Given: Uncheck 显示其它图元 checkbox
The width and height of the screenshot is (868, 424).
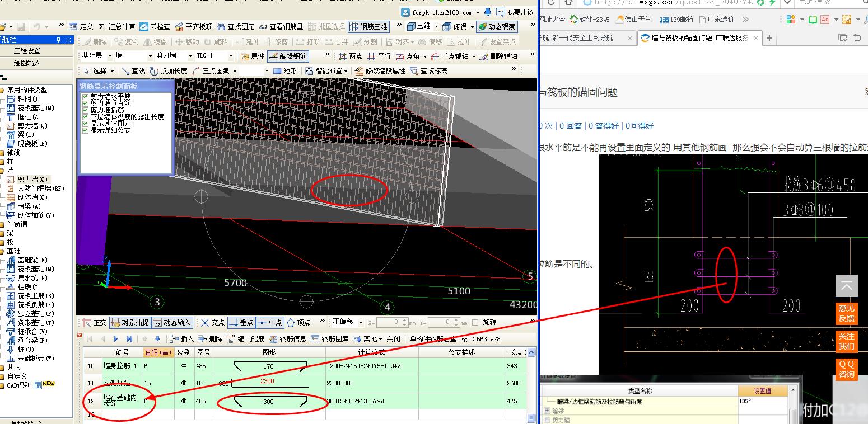Looking at the screenshot, I should [x=85, y=124].
